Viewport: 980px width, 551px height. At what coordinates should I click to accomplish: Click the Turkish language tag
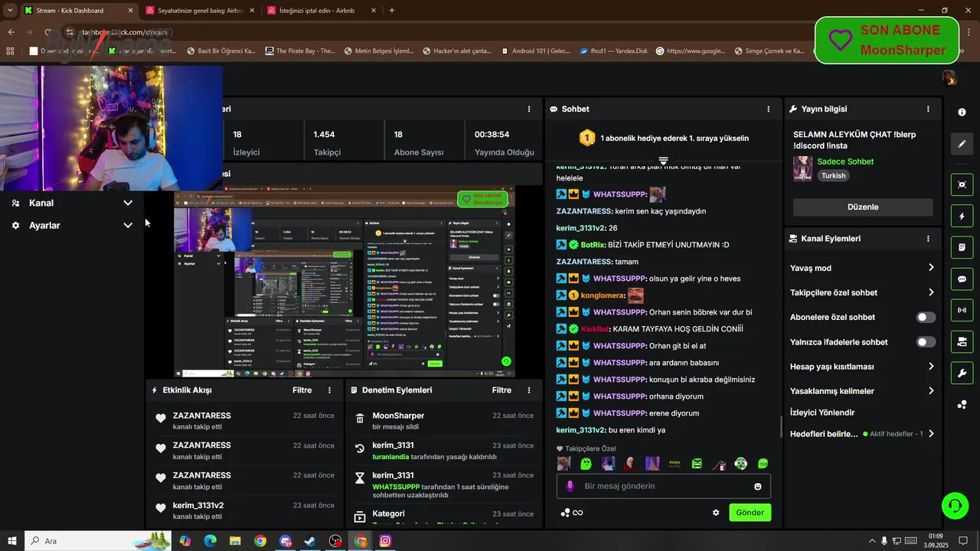pos(834,175)
